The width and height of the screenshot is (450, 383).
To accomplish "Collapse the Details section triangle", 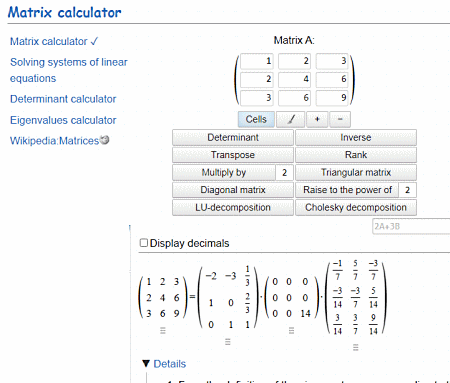I will click(x=146, y=364).
